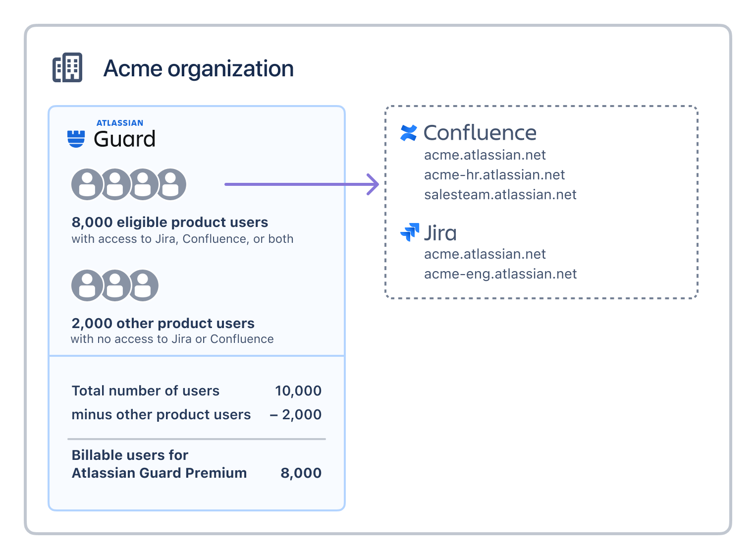Click 'acme.atlassian.net' under Confluence
Screen dimensions: 756x559
coord(485,155)
